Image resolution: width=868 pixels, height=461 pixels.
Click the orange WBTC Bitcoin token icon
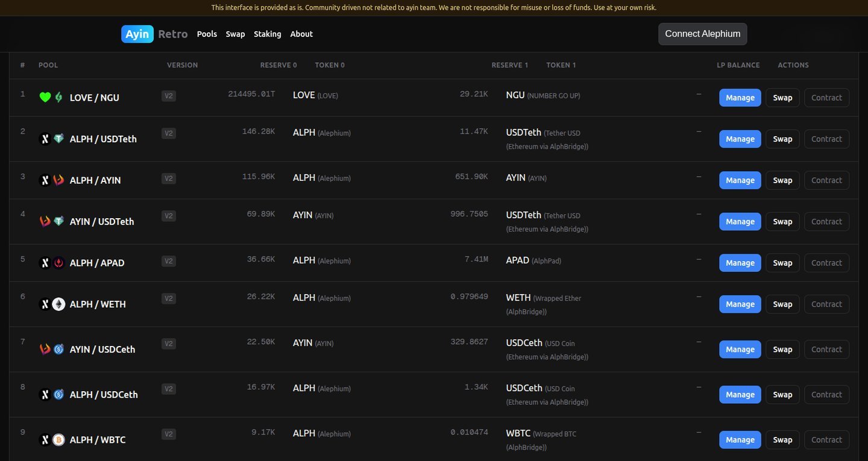point(58,440)
